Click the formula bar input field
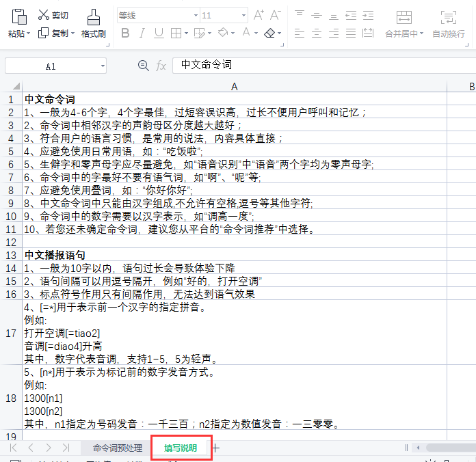 click(321, 65)
